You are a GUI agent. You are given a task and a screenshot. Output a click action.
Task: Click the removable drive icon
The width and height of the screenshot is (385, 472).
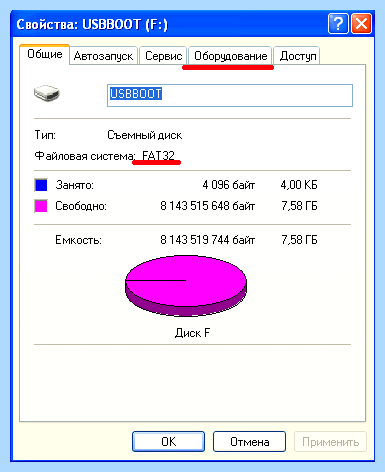point(47,93)
